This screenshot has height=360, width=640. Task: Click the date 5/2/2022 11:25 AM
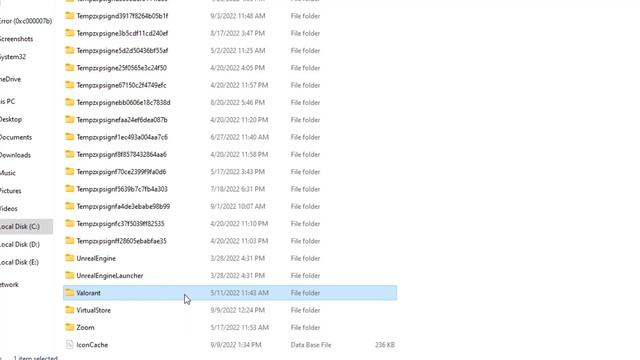pyautogui.click(x=238, y=51)
